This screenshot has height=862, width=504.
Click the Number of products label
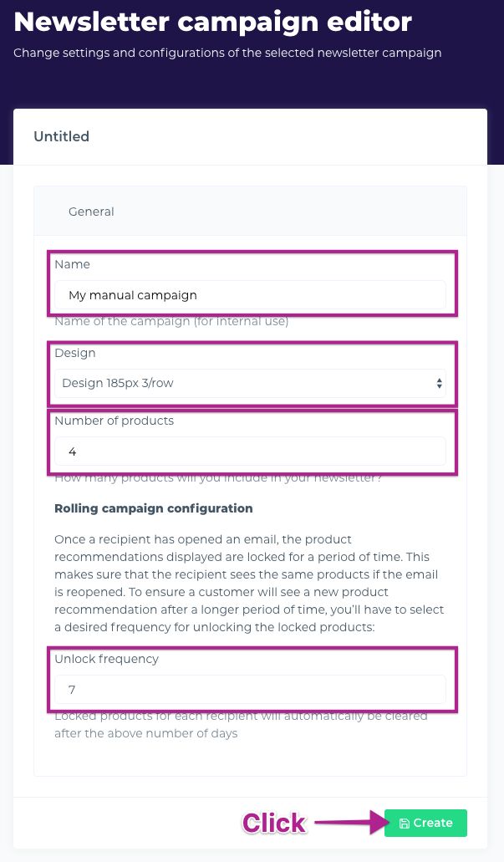[x=114, y=421]
